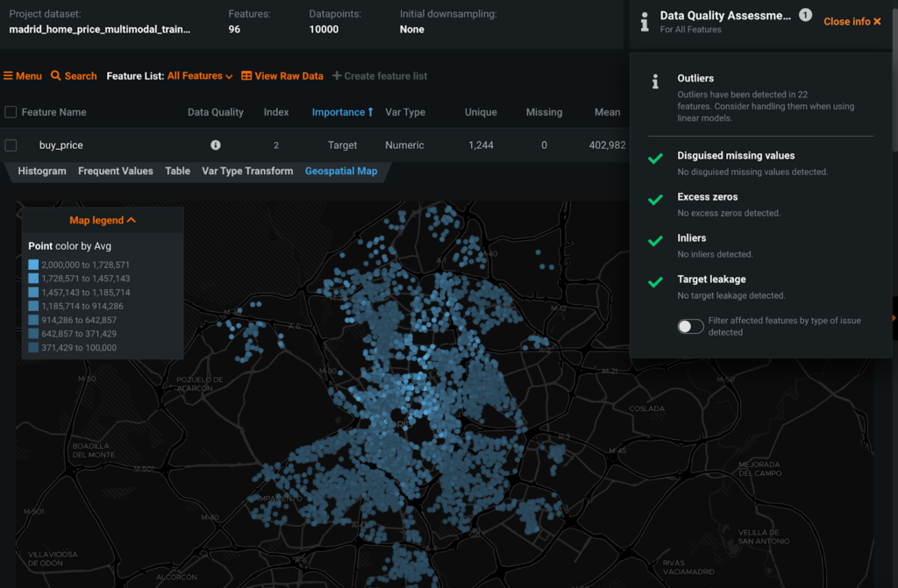
Task: Click Close info to dismiss panel
Action: (852, 21)
